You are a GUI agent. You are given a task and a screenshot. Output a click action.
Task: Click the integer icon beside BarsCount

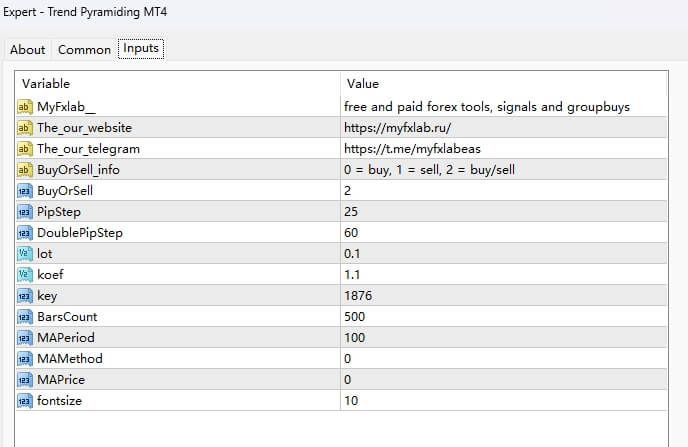point(24,317)
